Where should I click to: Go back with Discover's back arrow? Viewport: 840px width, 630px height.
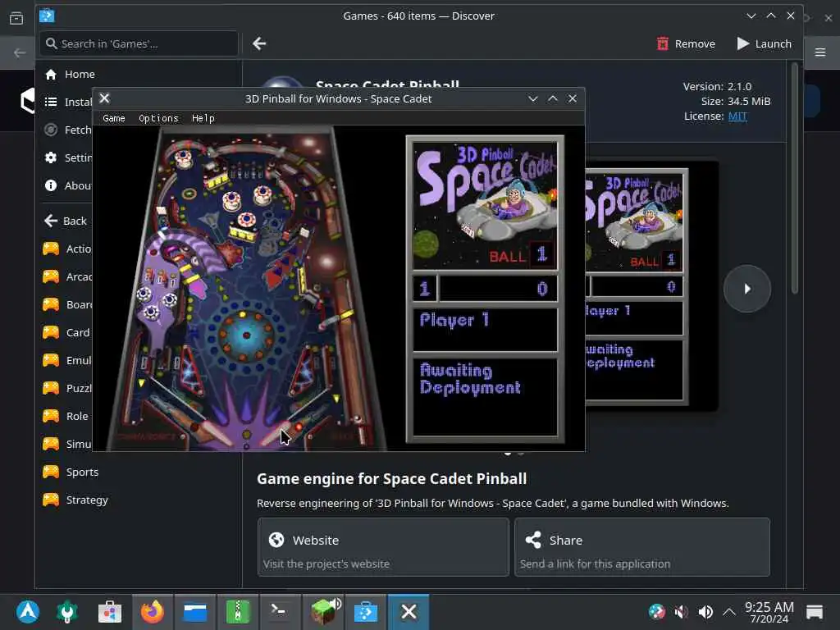tap(259, 44)
